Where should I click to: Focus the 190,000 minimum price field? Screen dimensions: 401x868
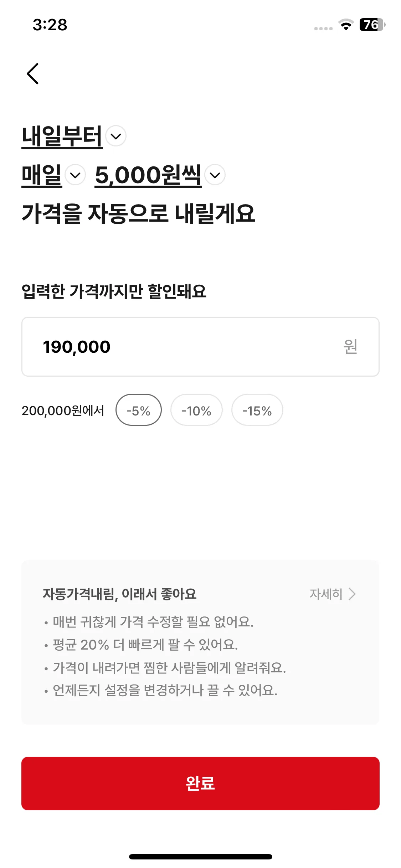(200, 347)
